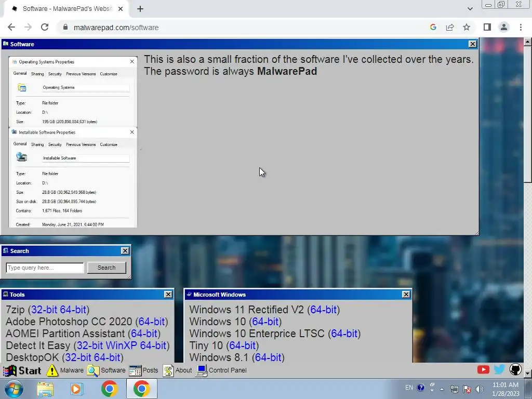The width and height of the screenshot is (532, 399).
Task: Click the Search button
Action: (107, 268)
